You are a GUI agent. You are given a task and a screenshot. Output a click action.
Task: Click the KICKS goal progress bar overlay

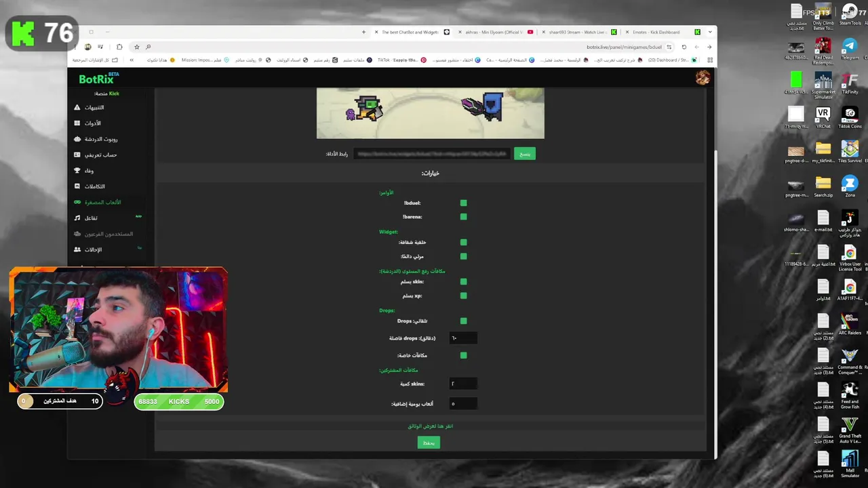(180, 401)
